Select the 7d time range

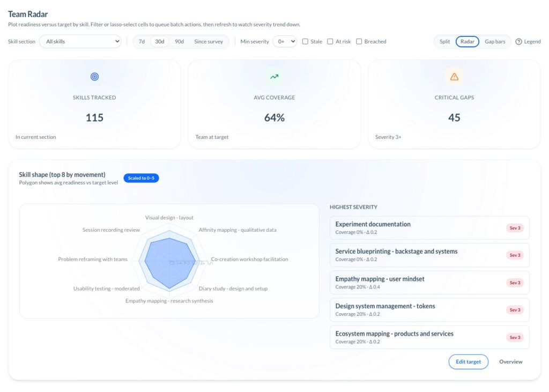click(x=142, y=41)
